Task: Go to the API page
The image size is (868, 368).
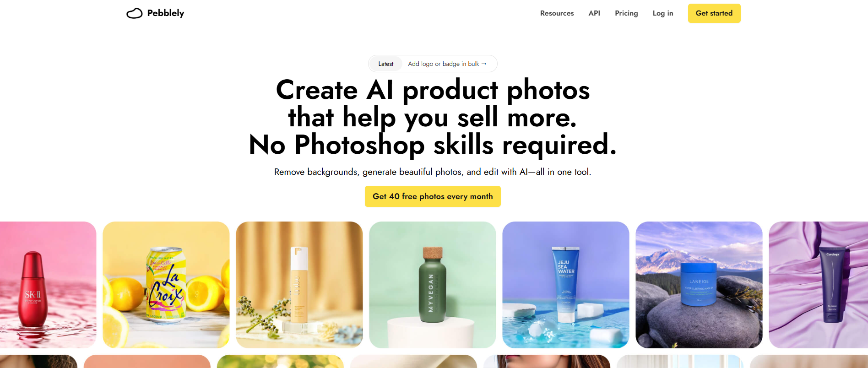Action: (x=594, y=13)
